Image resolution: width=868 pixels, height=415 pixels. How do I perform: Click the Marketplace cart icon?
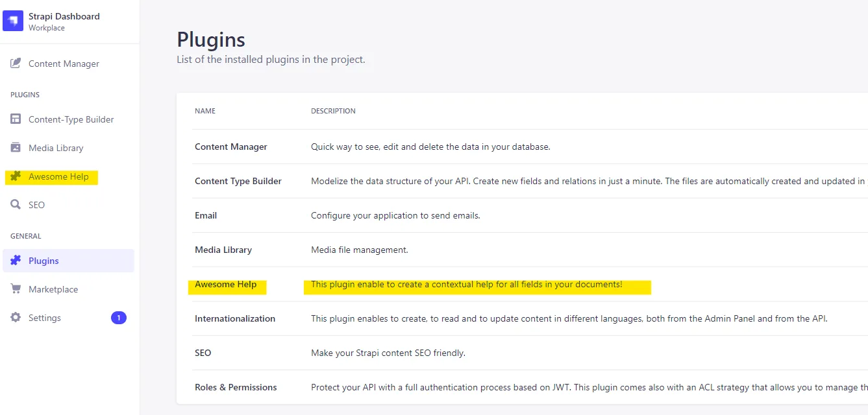tap(16, 289)
